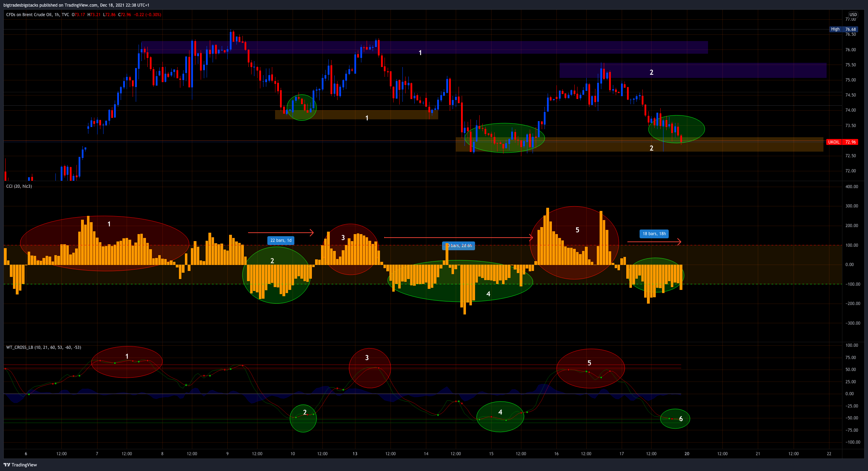Click green ellipse 4 in the CCI pane

point(460,281)
